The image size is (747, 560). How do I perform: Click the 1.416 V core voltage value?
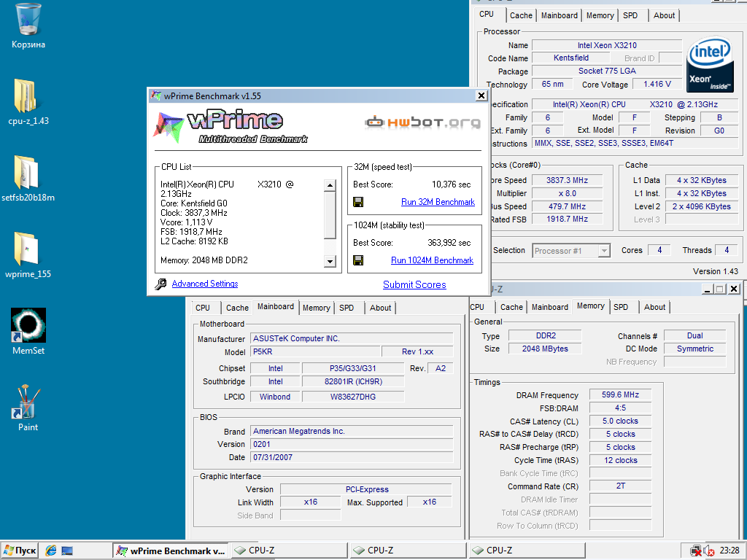[x=657, y=85]
